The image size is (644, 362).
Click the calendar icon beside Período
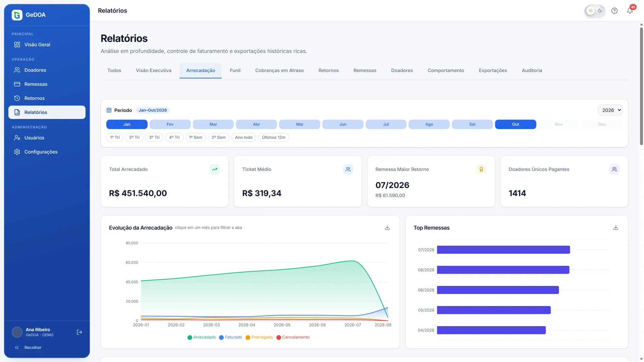(x=109, y=110)
